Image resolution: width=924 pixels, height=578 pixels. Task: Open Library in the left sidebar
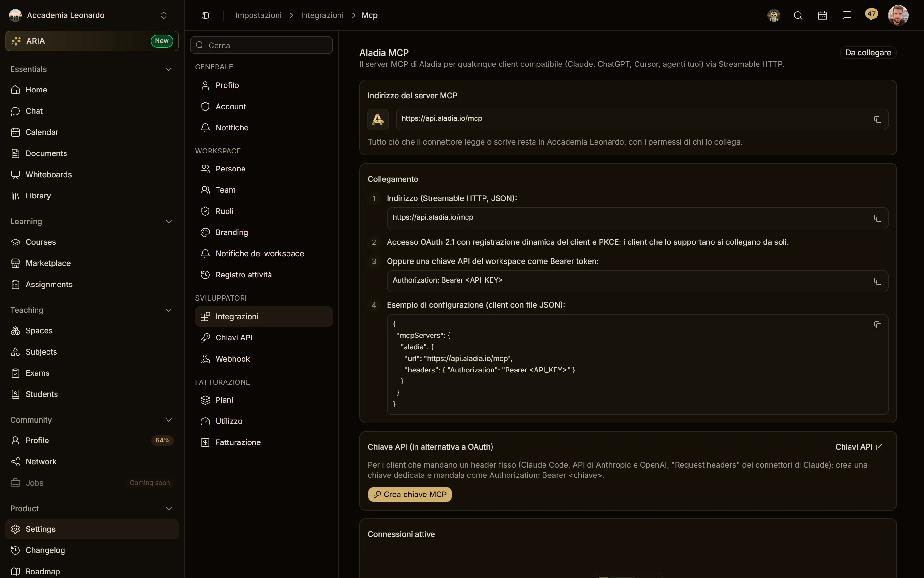tap(92, 196)
